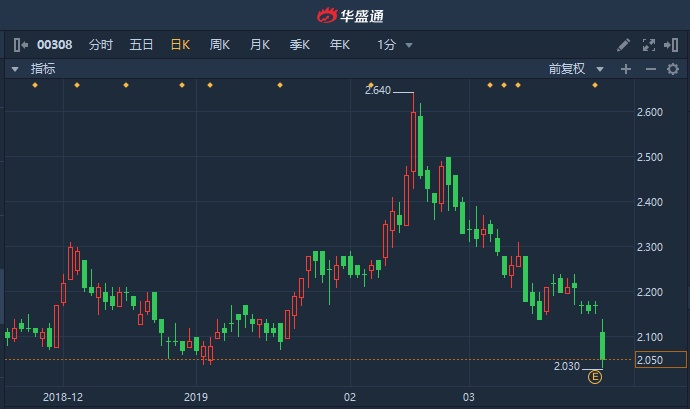Switch to 五日 chart tab

pos(141,45)
